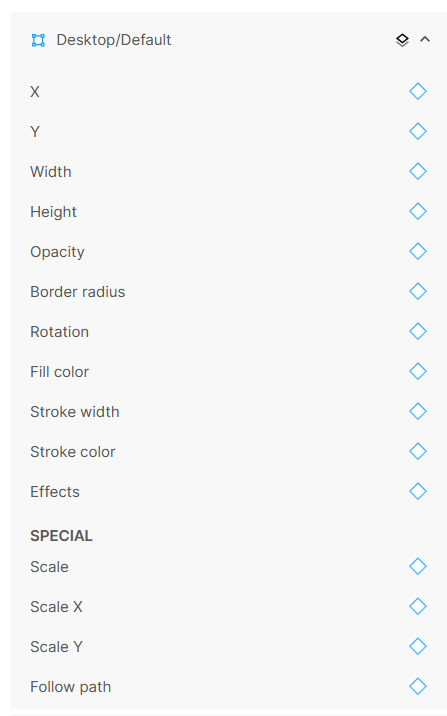This screenshot has width=447, height=716.
Task: Add keyframe for Scale property
Action: point(418,566)
